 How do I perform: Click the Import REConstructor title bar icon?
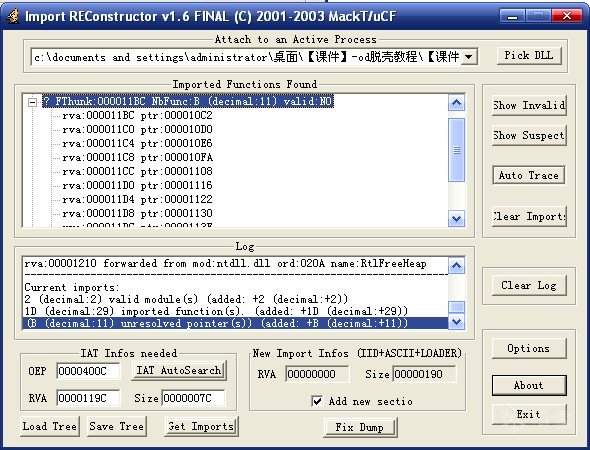pos(13,16)
